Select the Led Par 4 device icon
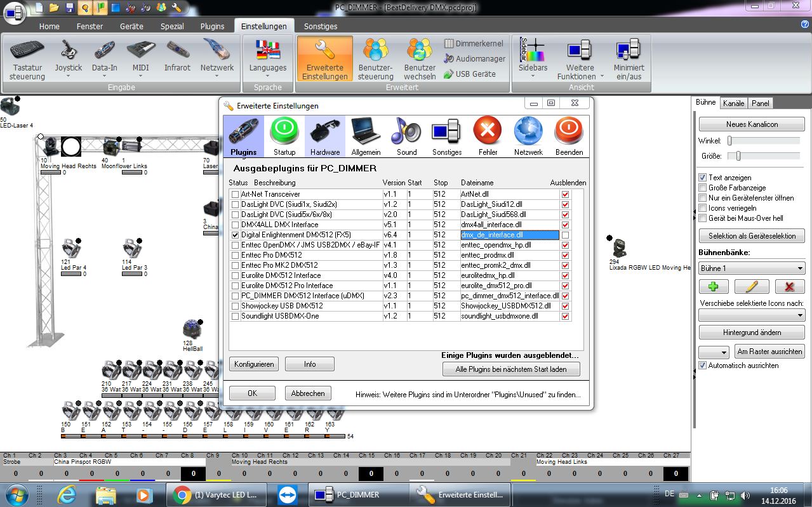Viewport: 812px width, 507px height. 70,249
